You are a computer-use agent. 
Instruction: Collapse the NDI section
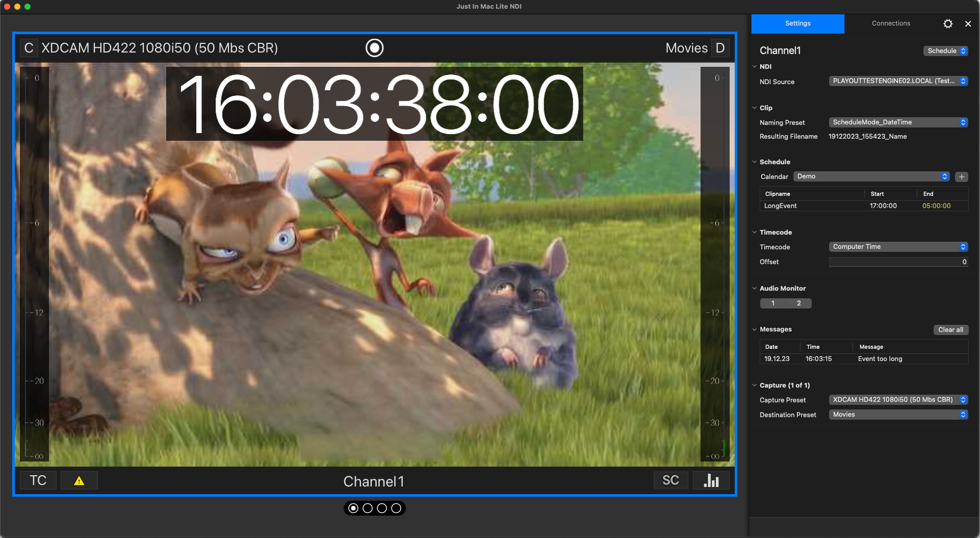pyautogui.click(x=755, y=67)
